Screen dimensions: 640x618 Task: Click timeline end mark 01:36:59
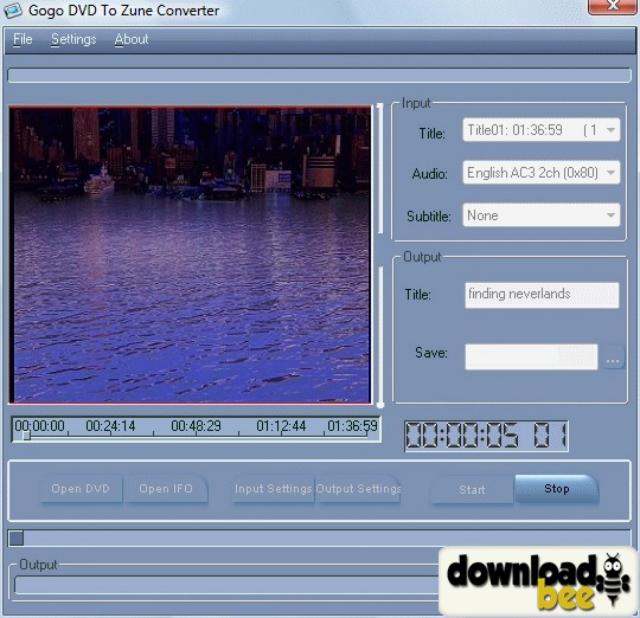(352, 426)
